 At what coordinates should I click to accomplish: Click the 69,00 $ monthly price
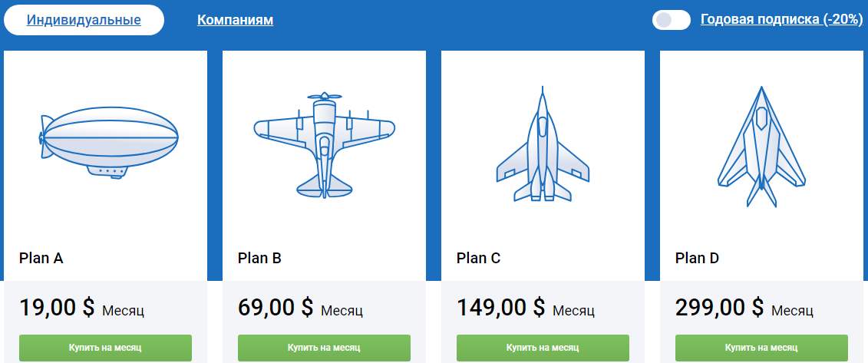[x=276, y=307]
